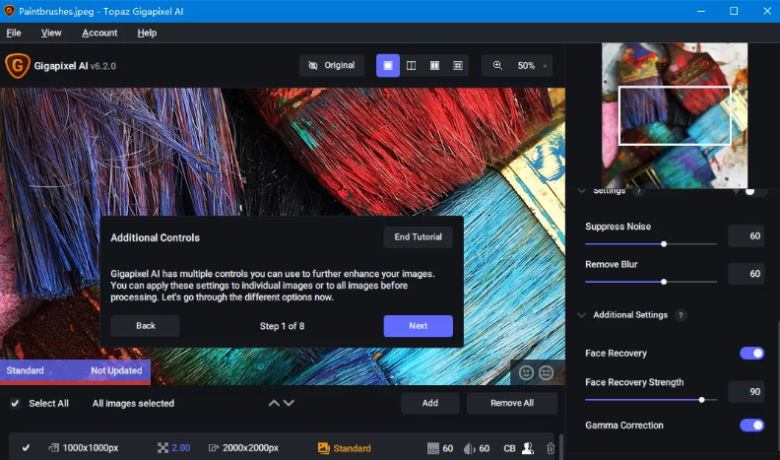Viewport: 780px width, 460px height.
Task: Toggle the Original preview button
Action: [332, 65]
